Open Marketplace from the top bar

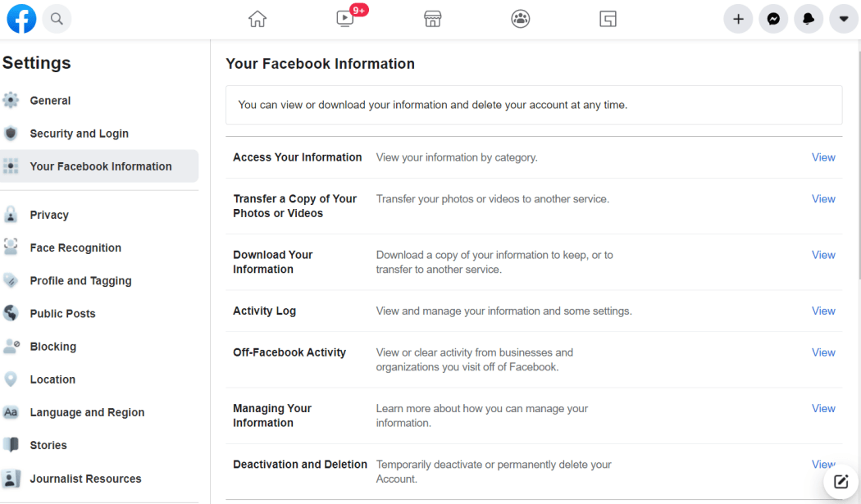pos(432,18)
